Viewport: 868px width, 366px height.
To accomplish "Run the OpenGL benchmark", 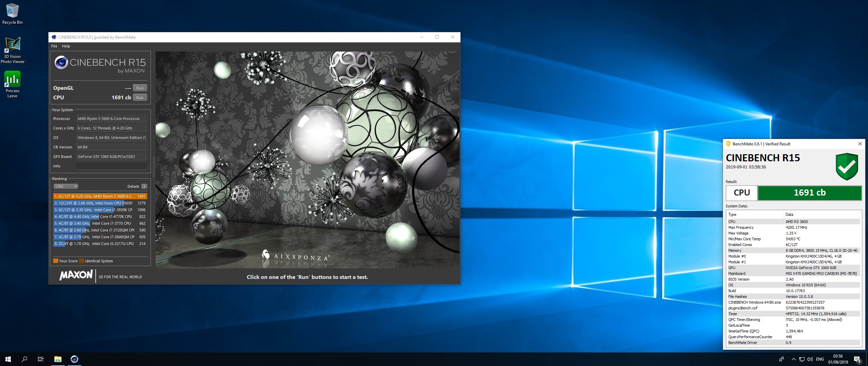I will (140, 88).
